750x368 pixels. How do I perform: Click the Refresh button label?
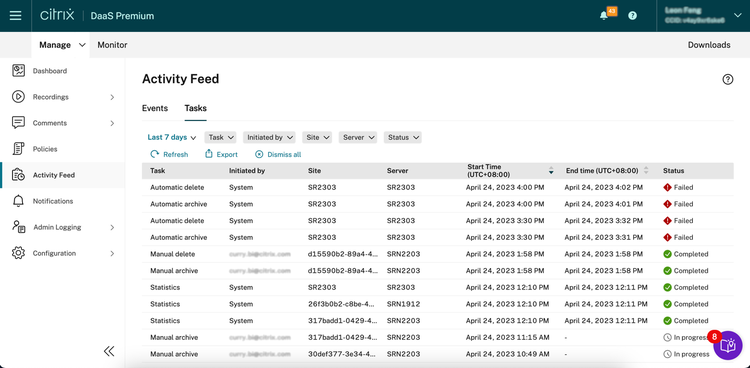176,155
